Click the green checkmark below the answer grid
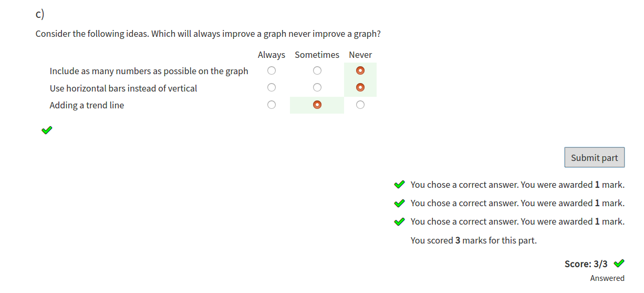Screen dimensions: 644x293 47,129
